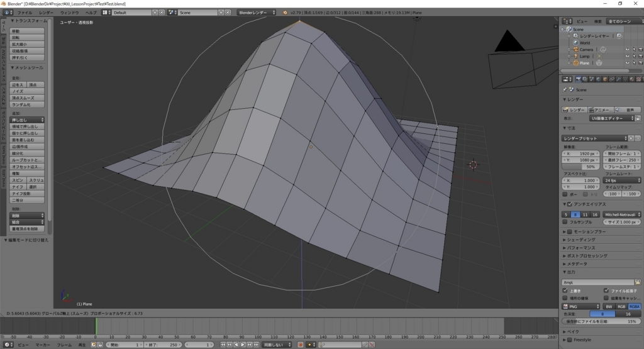Expand the ポストプロセッシング panel
644x349 pixels.
coord(586,256)
